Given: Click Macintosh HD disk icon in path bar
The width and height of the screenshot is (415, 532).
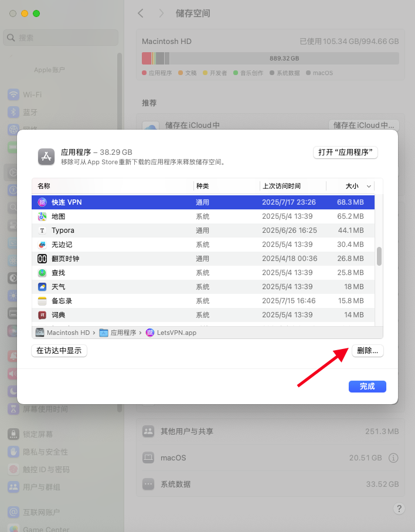Looking at the screenshot, I should 40,333.
